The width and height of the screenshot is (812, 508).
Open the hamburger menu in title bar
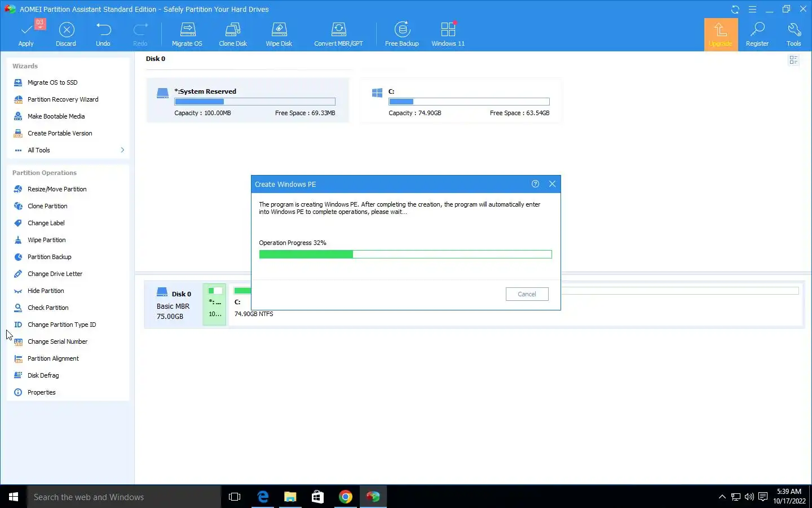pyautogui.click(x=752, y=10)
